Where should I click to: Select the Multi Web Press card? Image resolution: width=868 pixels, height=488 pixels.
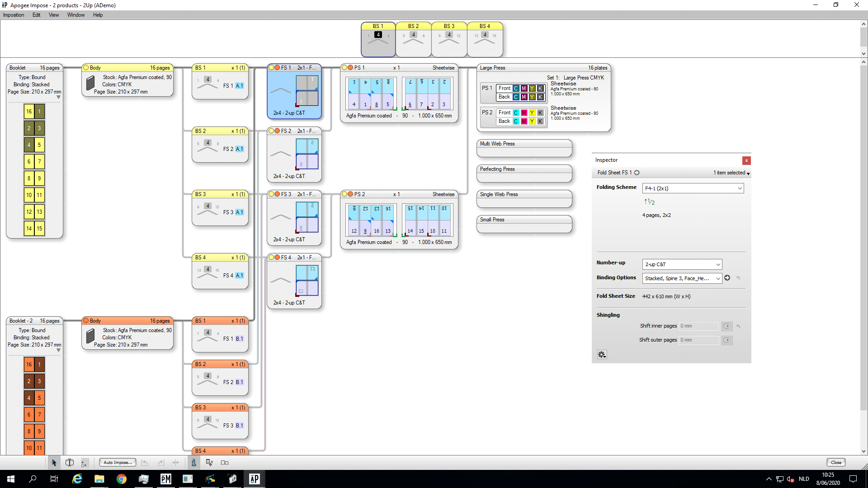pos(524,148)
